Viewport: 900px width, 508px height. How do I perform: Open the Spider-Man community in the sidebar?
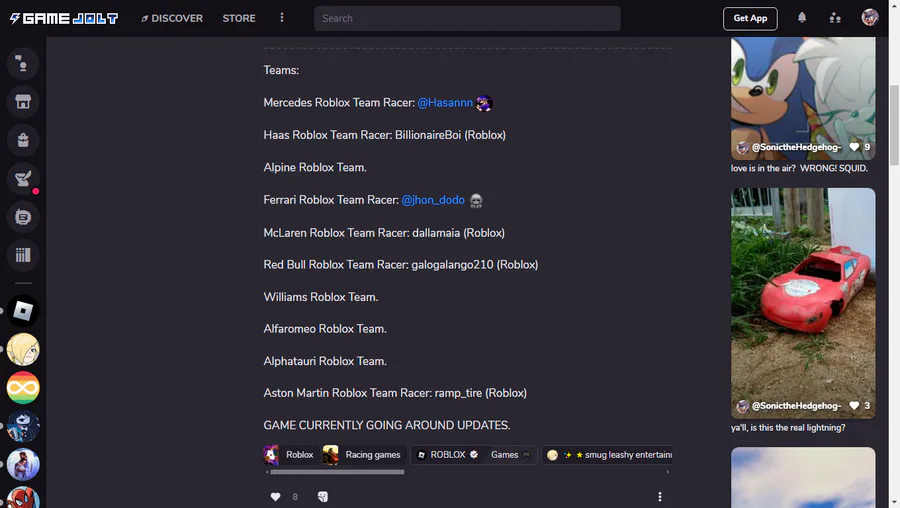coord(23,497)
